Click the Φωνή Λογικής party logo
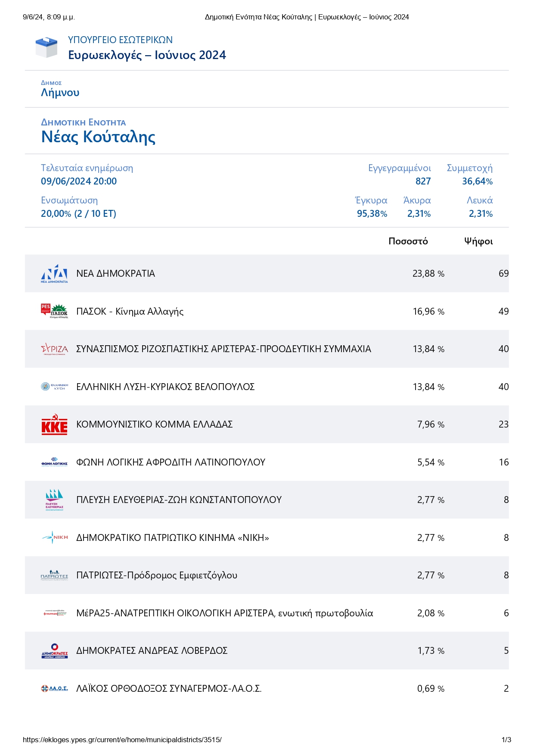This screenshot has height=756, width=534. coord(54,462)
